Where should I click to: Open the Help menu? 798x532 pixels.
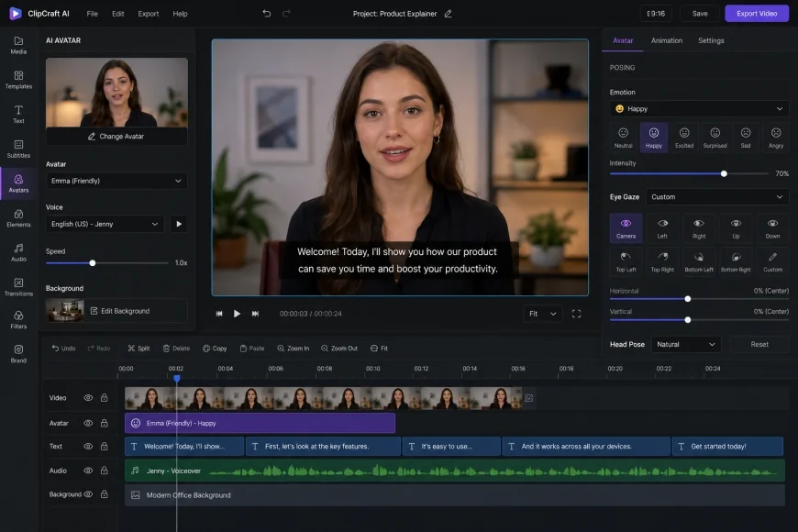tap(180, 14)
